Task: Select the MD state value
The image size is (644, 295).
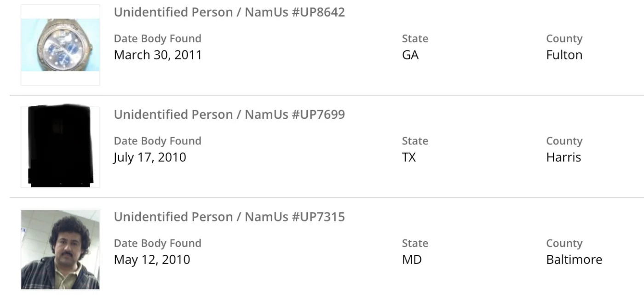Action: pyautogui.click(x=412, y=260)
